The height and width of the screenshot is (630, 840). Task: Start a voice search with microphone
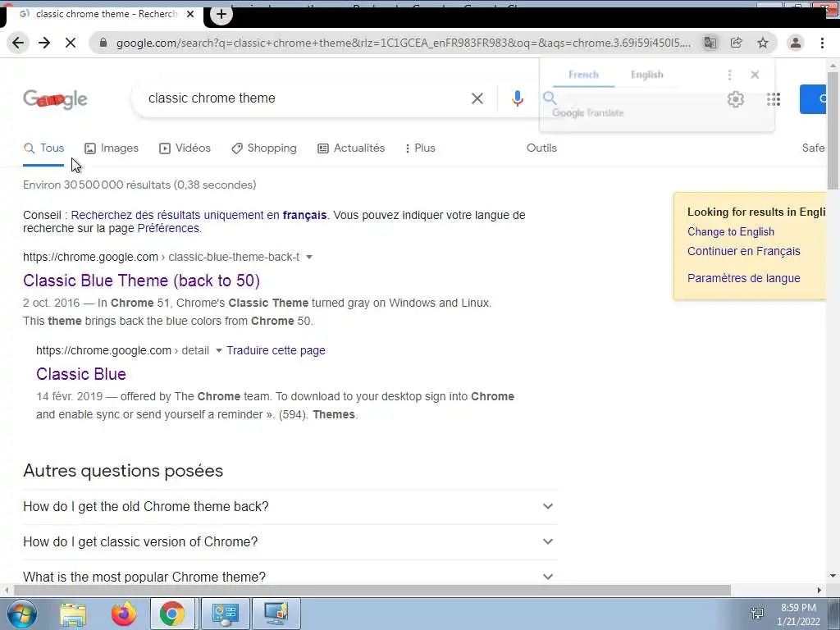[517, 98]
